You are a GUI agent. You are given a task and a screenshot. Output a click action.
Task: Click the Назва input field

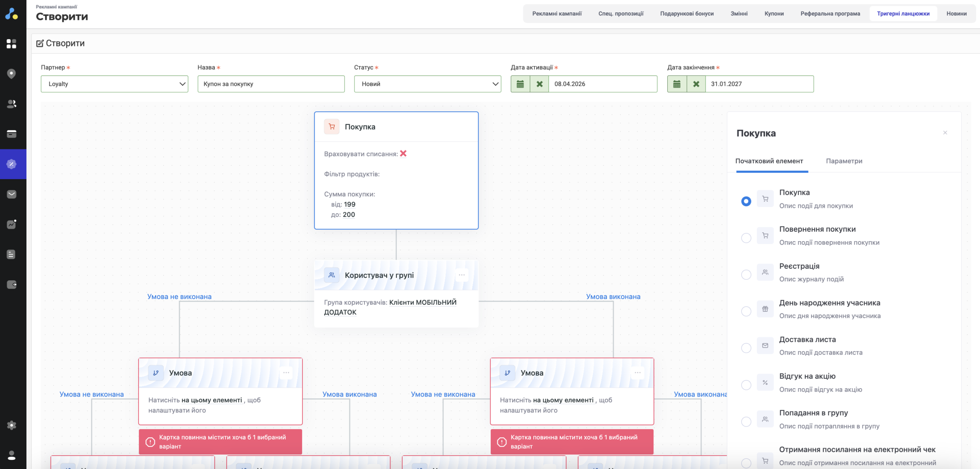point(271,84)
